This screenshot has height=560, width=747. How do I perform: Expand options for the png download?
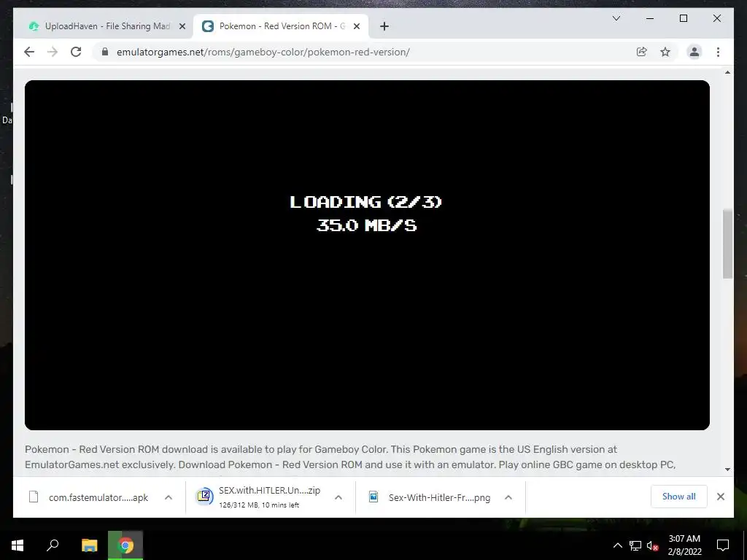click(508, 497)
